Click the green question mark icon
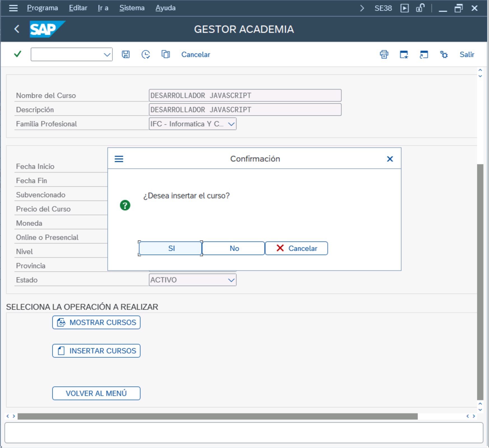This screenshot has height=448, width=489. (x=125, y=205)
